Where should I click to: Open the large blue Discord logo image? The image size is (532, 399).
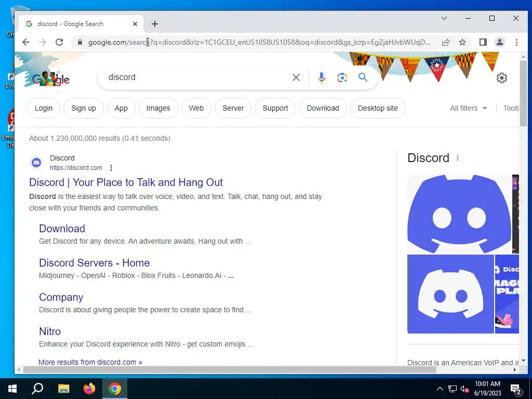click(459, 214)
